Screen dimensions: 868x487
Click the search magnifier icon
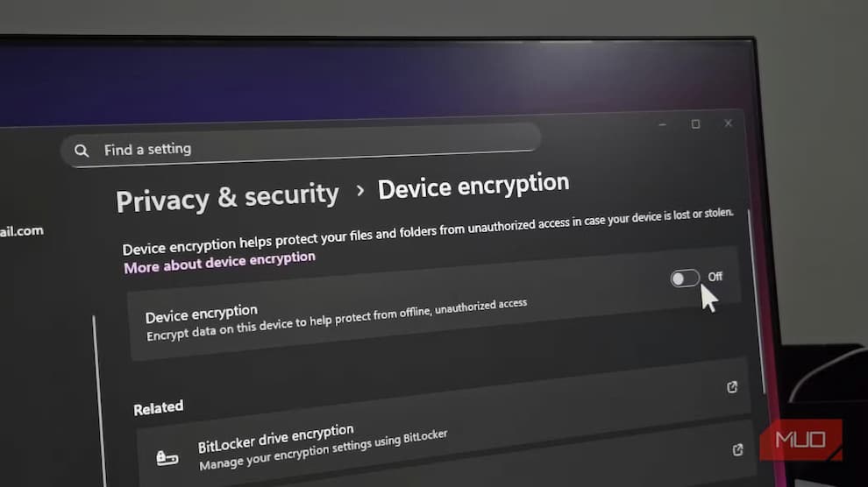[82, 151]
